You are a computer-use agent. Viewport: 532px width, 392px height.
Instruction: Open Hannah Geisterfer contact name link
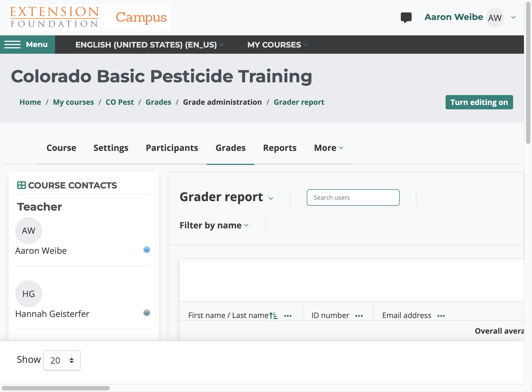coord(52,314)
